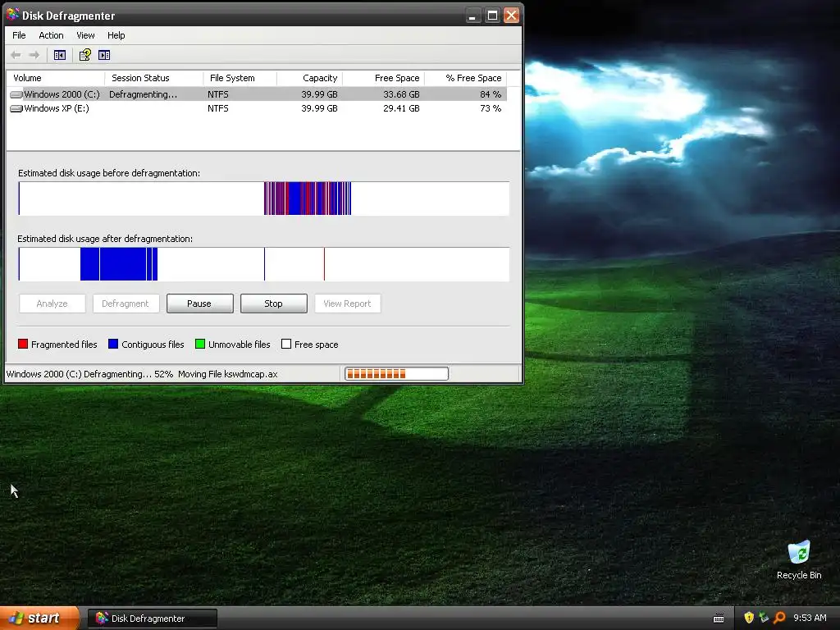Image resolution: width=840 pixels, height=630 pixels.
Task: Click the security shield tray icon
Action: (748, 618)
